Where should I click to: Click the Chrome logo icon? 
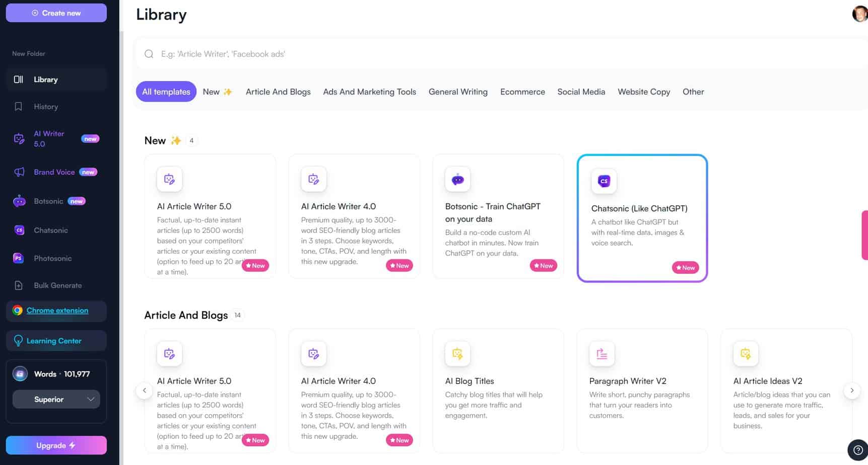[18, 311]
